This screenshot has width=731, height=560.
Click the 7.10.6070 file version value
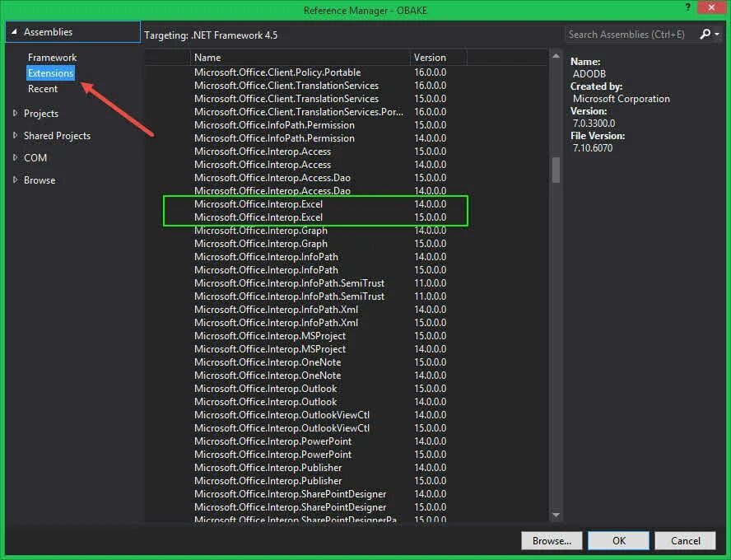click(x=593, y=147)
